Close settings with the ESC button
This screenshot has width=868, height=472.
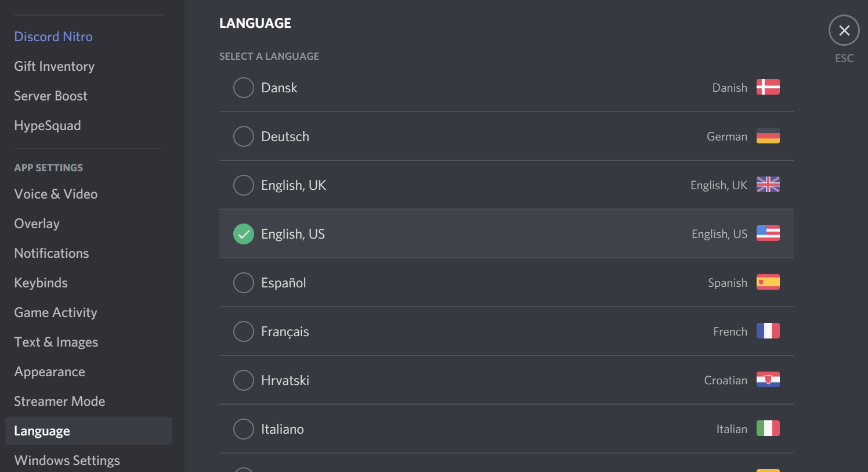[844, 31]
